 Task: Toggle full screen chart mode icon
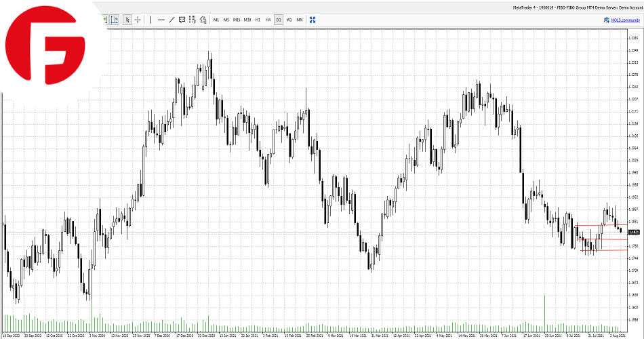tap(313, 20)
